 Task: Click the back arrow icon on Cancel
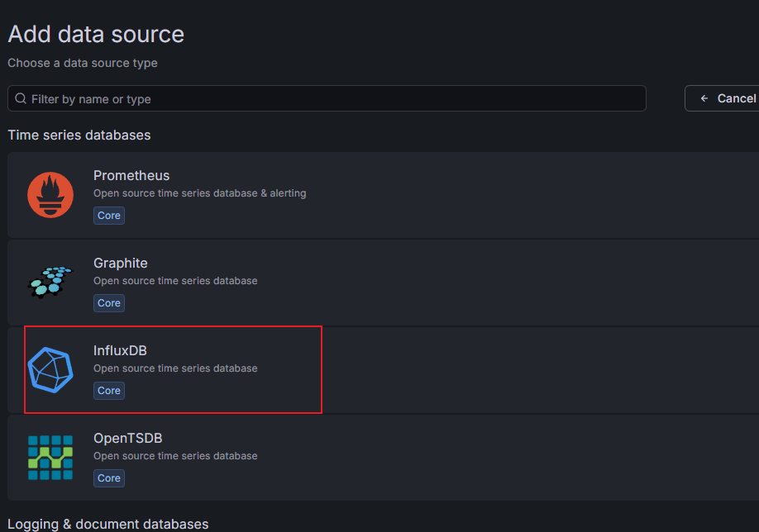(x=704, y=98)
